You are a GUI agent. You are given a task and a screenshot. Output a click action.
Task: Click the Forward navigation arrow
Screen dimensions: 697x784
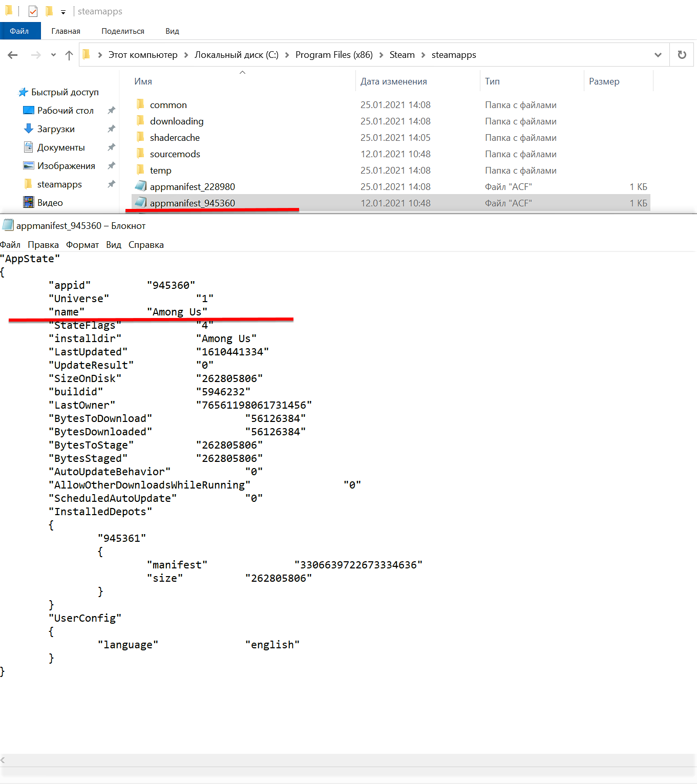(36, 55)
